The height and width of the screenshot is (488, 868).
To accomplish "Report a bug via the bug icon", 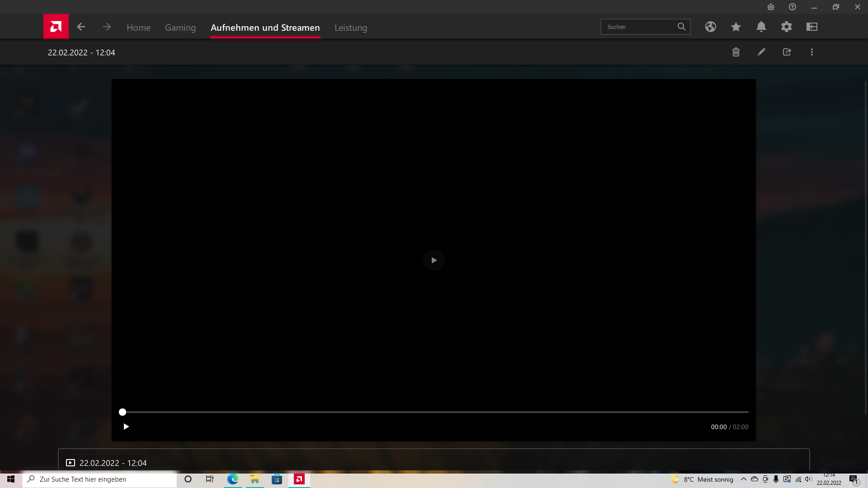I will point(771,7).
